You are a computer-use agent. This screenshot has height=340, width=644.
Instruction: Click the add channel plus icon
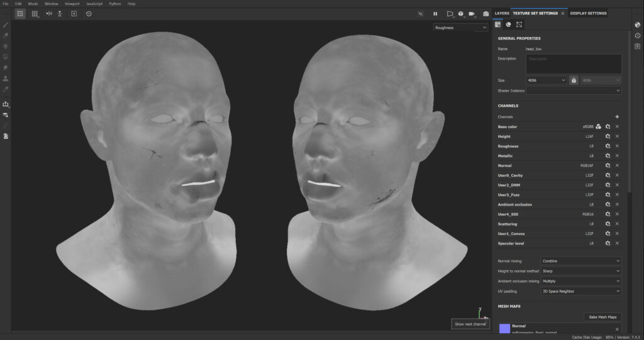pyautogui.click(x=617, y=117)
